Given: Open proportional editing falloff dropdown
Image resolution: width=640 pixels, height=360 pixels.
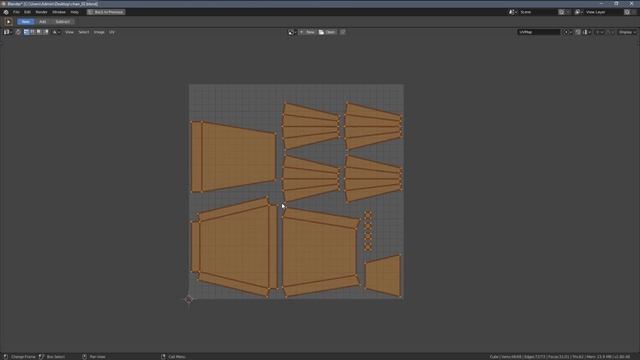Looking at the screenshot, I should pos(609,32).
